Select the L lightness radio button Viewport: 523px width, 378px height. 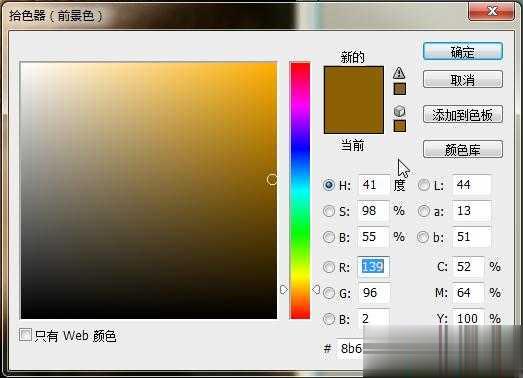[x=424, y=185]
